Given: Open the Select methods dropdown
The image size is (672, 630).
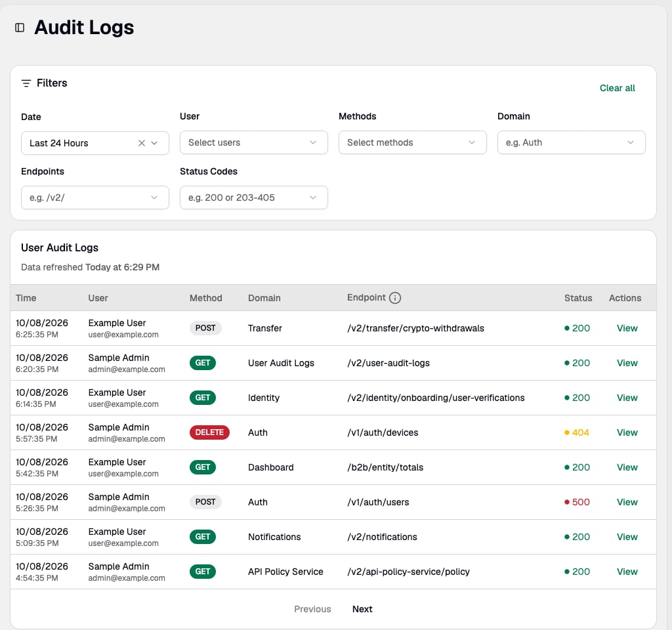Looking at the screenshot, I should click(412, 142).
